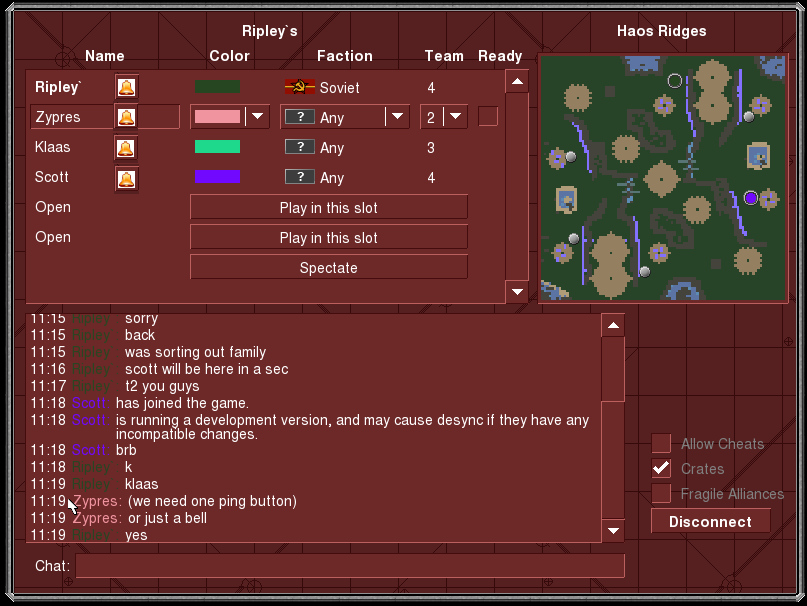This screenshot has width=807, height=606.
Task: Click Klaas's team number 3
Action: pyautogui.click(x=431, y=148)
